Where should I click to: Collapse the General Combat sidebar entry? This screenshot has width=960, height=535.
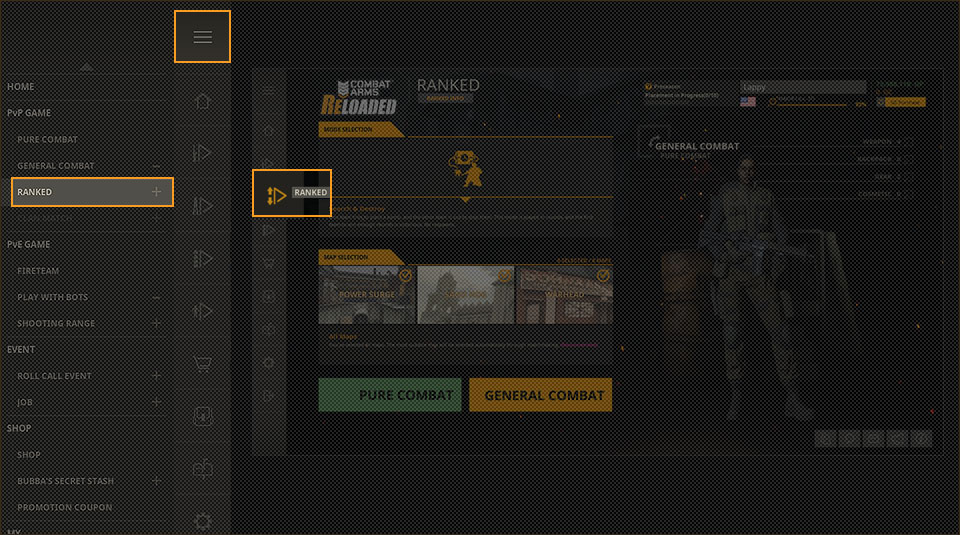(156, 166)
